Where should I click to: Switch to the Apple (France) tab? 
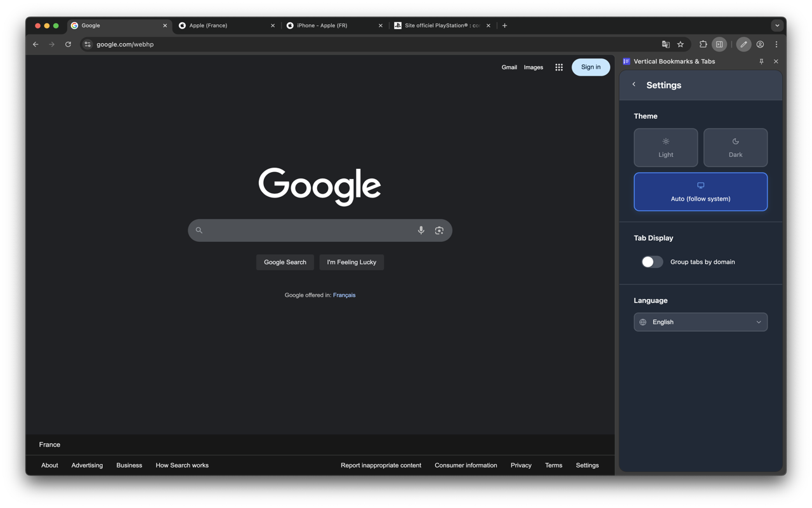point(226,25)
